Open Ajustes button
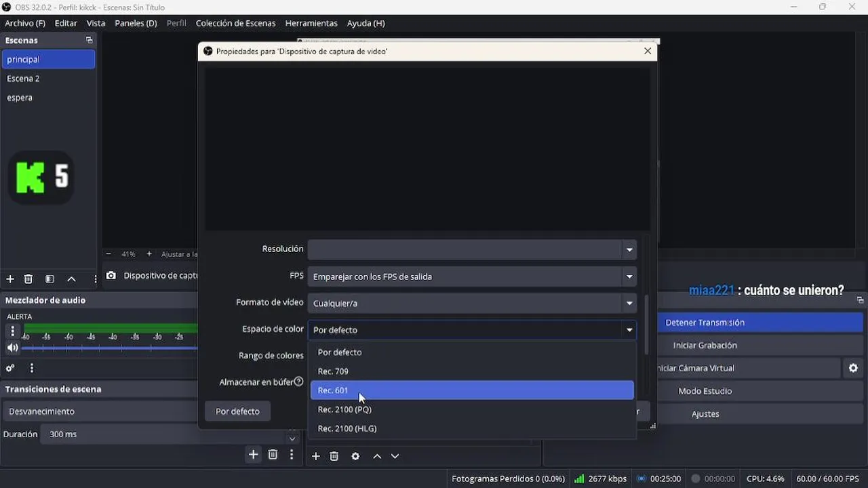This screenshot has height=488, width=868. pyautogui.click(x=759, y=414)
